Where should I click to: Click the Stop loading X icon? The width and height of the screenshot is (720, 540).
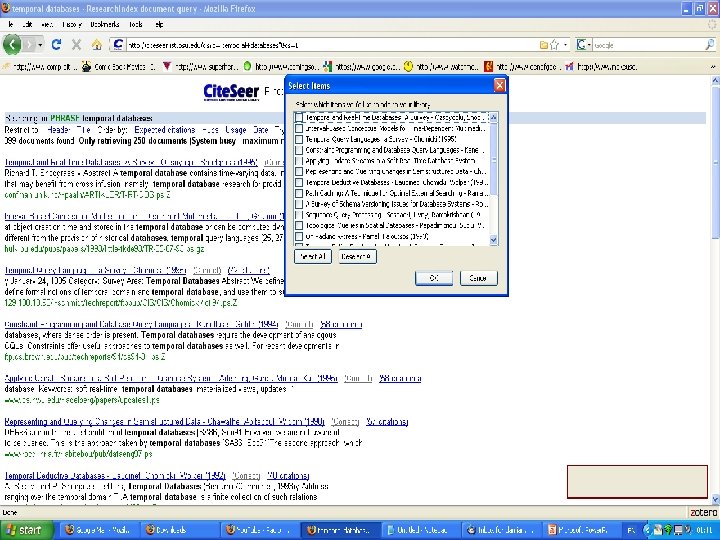(x=76, y=45)
